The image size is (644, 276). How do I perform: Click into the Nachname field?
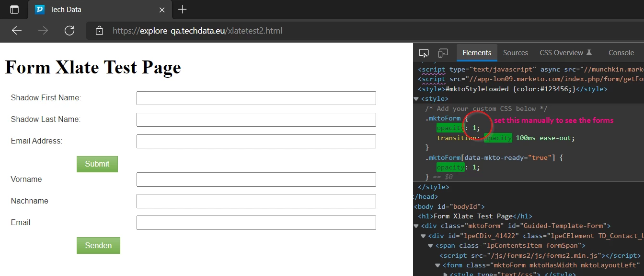click(x=256, y=201)
